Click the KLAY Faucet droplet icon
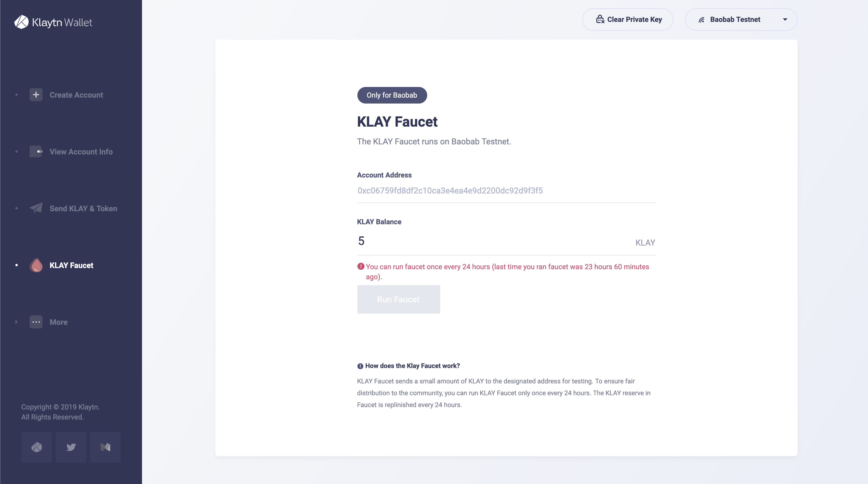The image size is (868, 484). [36, 265]
